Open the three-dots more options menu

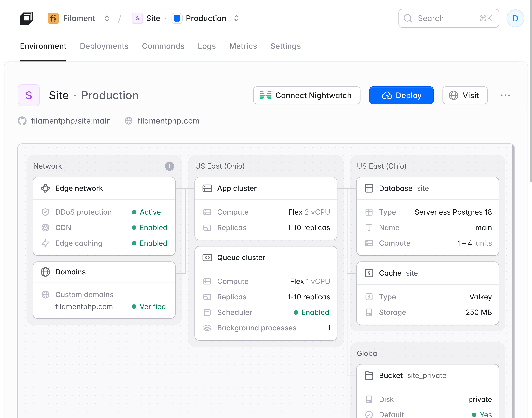pos(505,95)
